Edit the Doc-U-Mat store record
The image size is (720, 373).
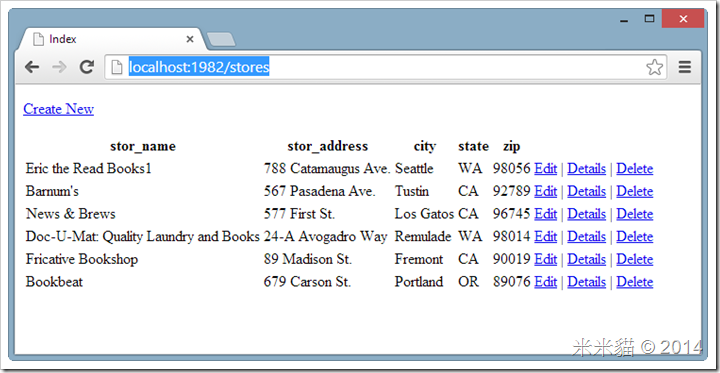546,236
